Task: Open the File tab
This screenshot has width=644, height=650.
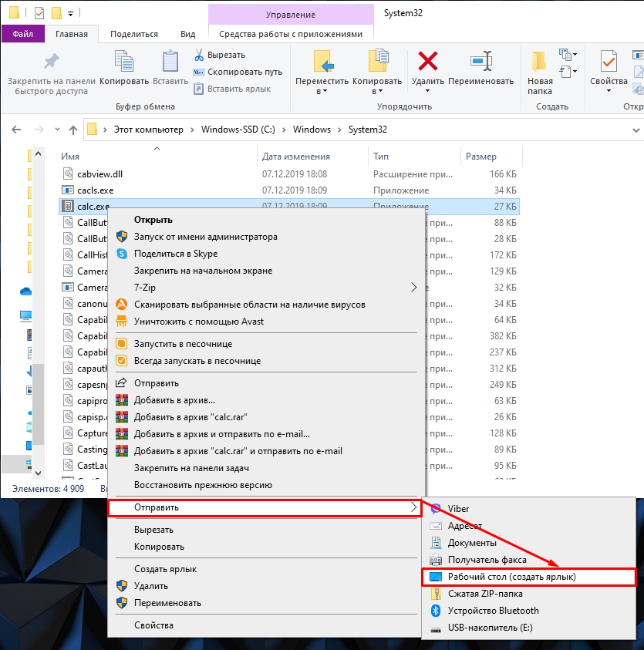Action: [x=22, y=34]
